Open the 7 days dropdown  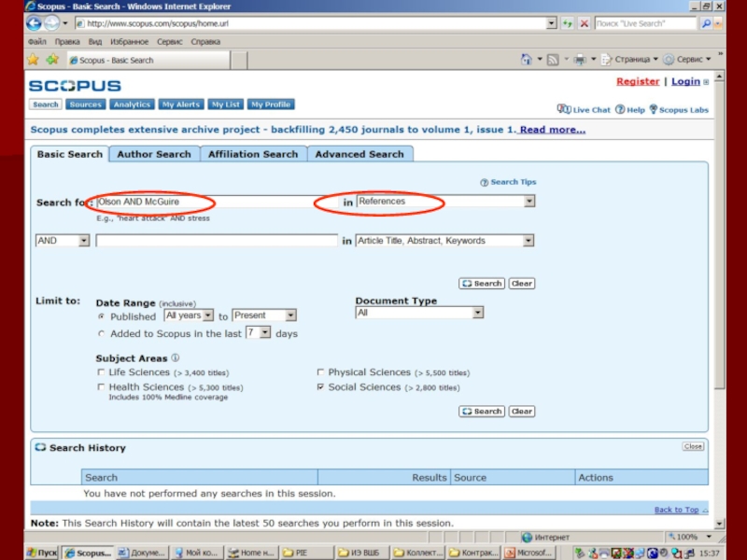pyautogui.click(x=265, y=332)
